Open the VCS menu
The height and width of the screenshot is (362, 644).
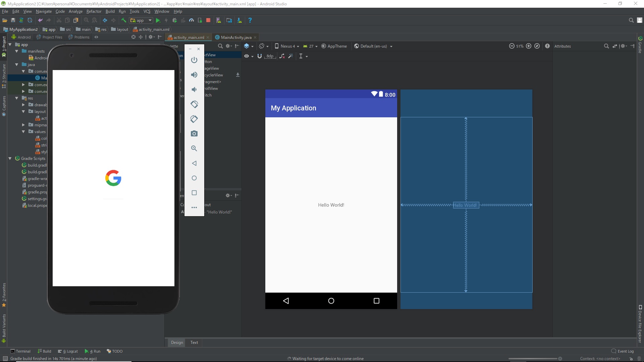tap(147, 11)
